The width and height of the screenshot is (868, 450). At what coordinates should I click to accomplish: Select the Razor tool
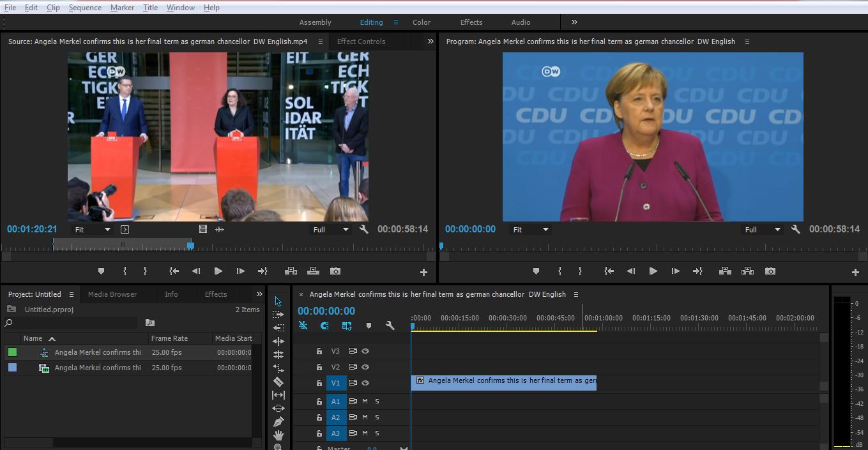[x=278, y=382]
